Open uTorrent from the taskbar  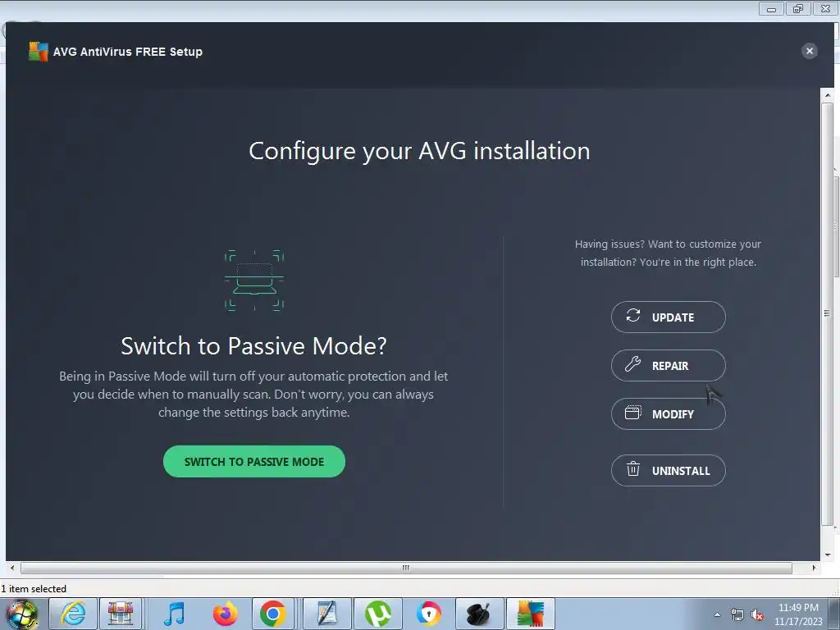coord(378,614)
